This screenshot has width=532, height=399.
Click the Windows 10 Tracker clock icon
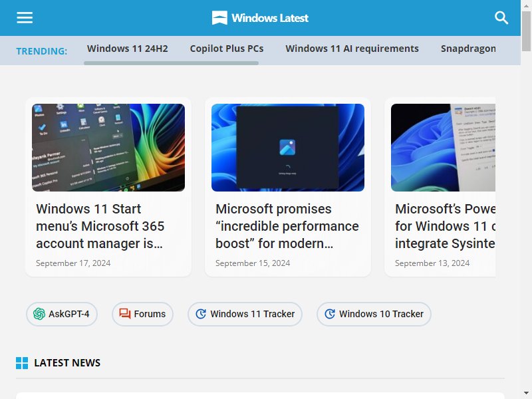pos(330,314)
